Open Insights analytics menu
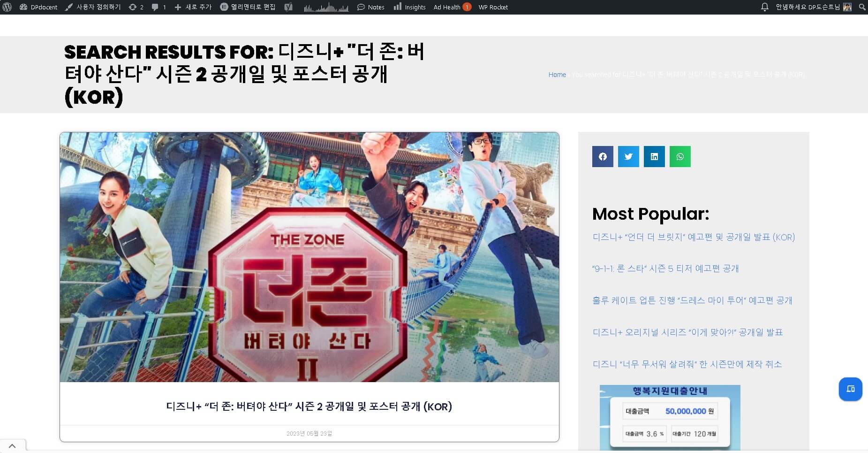868x453 pixels. (409, 7)
